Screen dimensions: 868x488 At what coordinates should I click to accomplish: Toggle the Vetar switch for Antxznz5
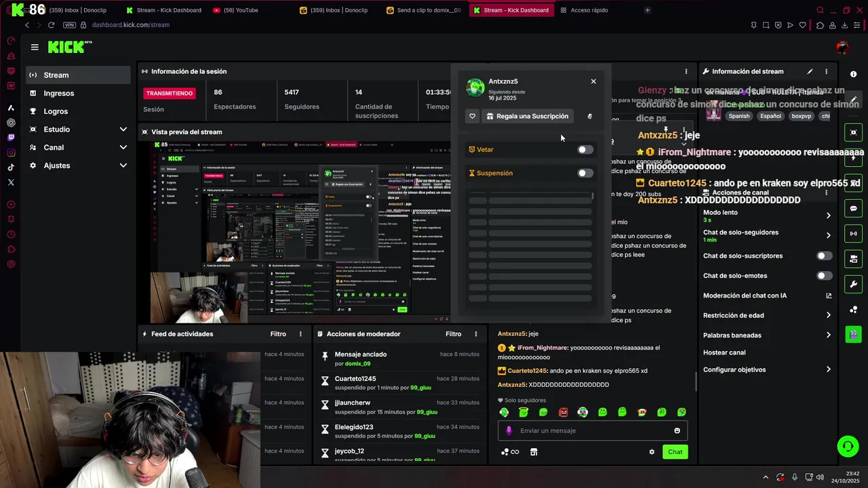click(585, 150)
